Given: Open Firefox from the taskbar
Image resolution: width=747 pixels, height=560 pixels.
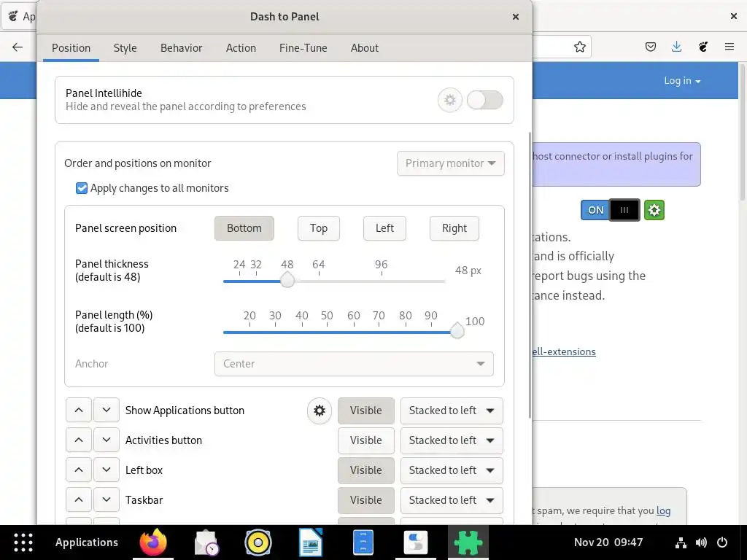Looking at the screenshot, I should pos(153,542).
